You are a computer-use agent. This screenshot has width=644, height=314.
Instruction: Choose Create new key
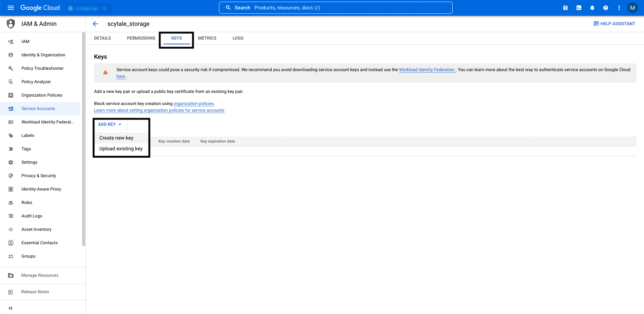point(121,138)
